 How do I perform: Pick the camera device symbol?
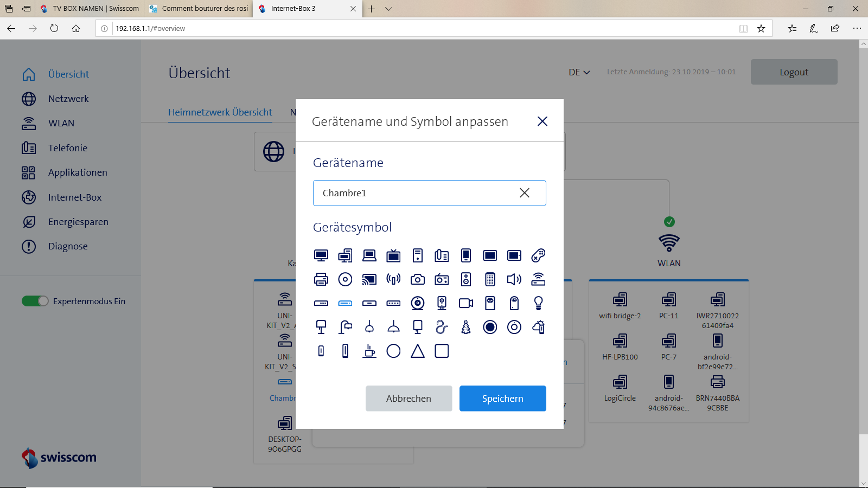418,279
